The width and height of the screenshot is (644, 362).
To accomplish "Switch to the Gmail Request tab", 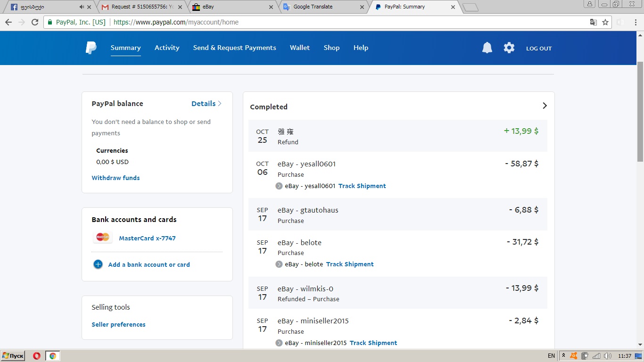I will pos(141,7).
